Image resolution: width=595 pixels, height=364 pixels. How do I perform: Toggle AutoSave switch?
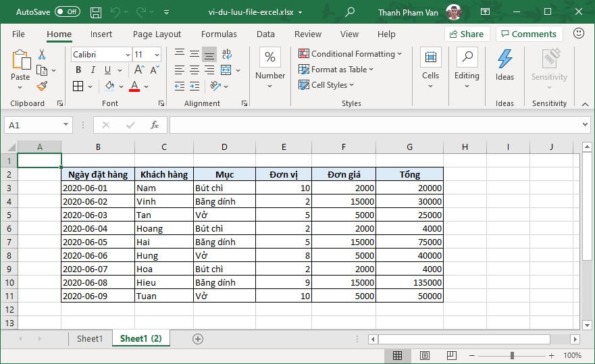tap(68, 11)
